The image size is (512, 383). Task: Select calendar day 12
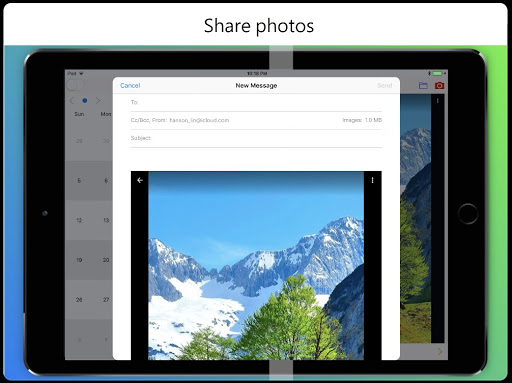[x=79, y=220]
